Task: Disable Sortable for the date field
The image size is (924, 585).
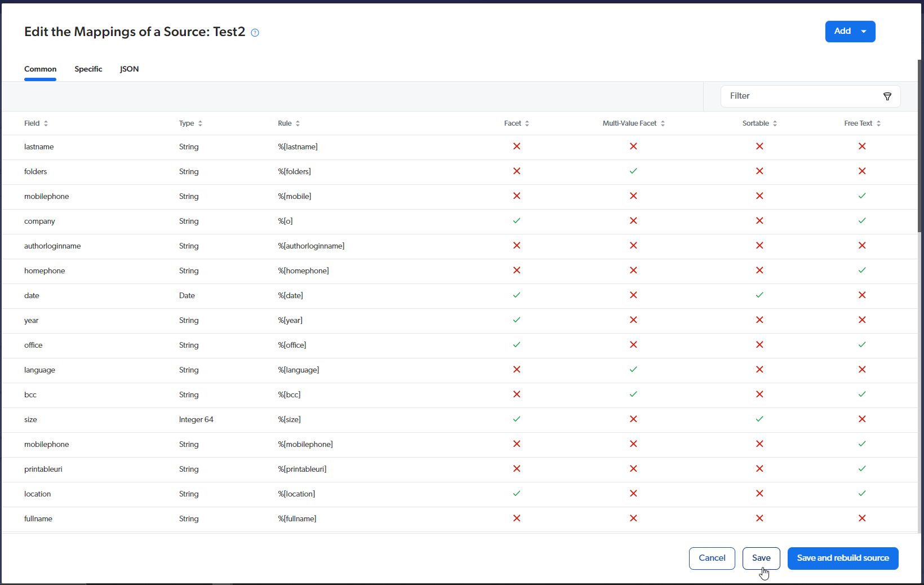Action: pos(759,295)
